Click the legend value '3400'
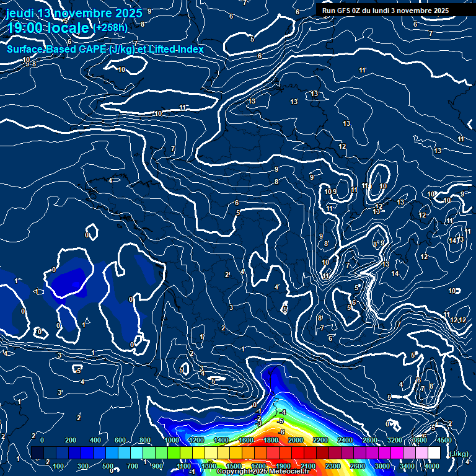This screenshot has width=476, height=476. pyautogui.click(x=407, y=466)
